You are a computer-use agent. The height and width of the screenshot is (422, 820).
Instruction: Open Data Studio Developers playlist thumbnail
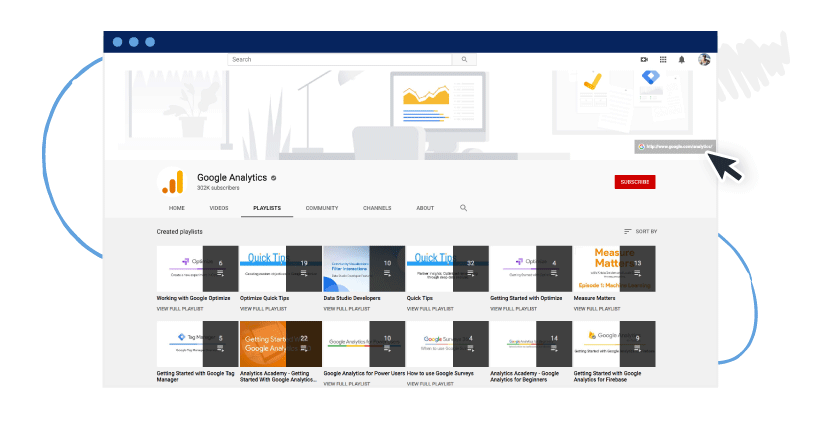(x=364, y=269)
